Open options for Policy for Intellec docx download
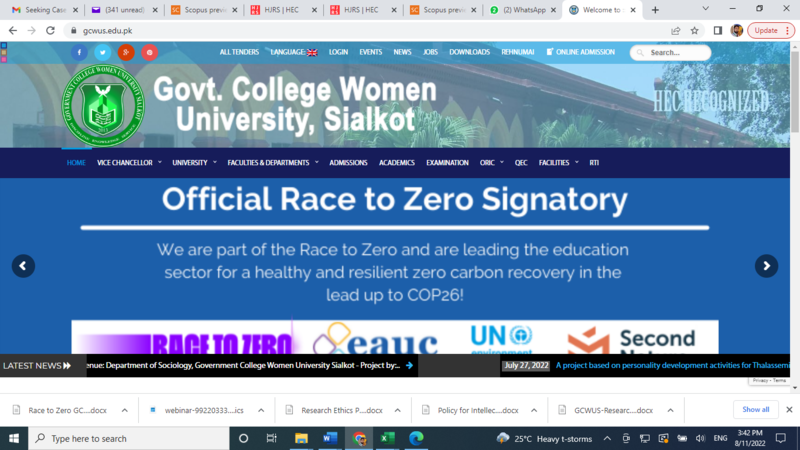800x450 pixels. pyautogui.click(x=534, y=410)
